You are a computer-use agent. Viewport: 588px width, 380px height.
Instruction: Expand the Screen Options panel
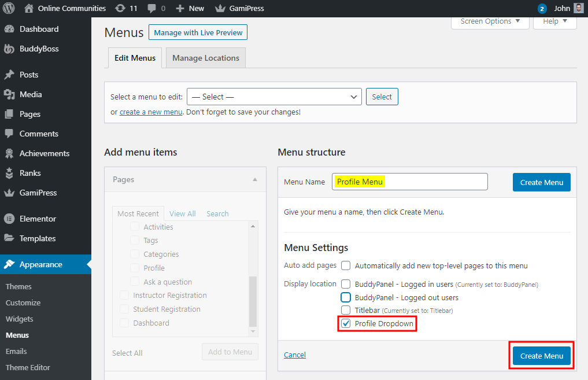click(490, 21)
